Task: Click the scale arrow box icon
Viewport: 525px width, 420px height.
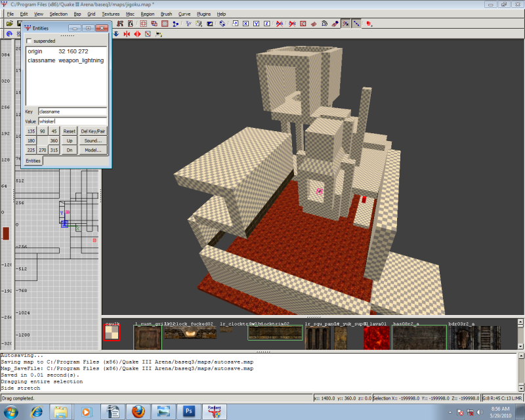Action: 235,24
